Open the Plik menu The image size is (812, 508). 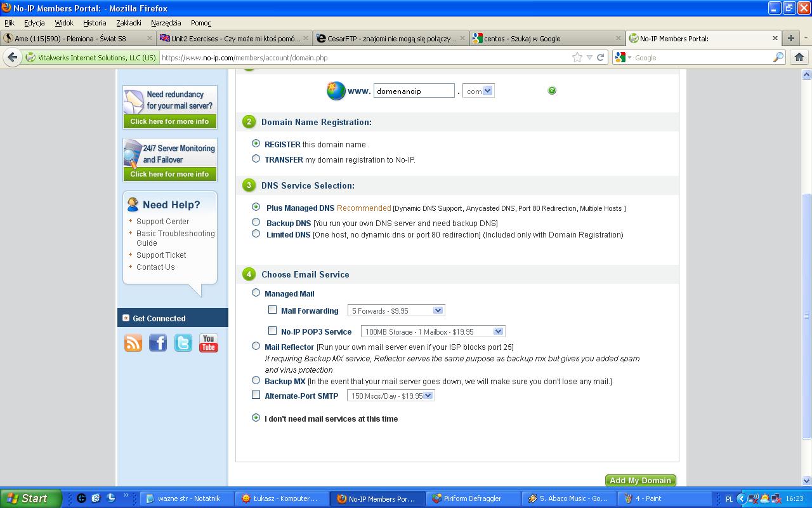pos(10,23)
